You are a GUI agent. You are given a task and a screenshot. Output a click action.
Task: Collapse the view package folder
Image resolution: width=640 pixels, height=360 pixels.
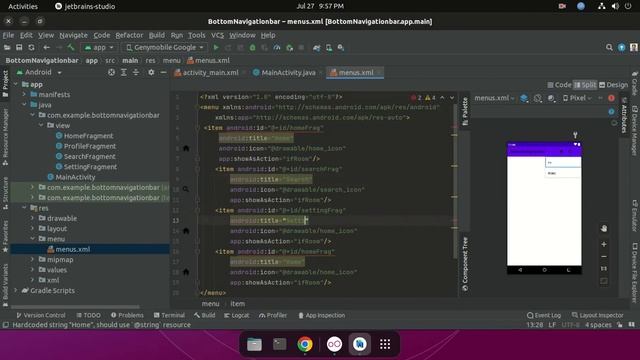tap(41, 125)
